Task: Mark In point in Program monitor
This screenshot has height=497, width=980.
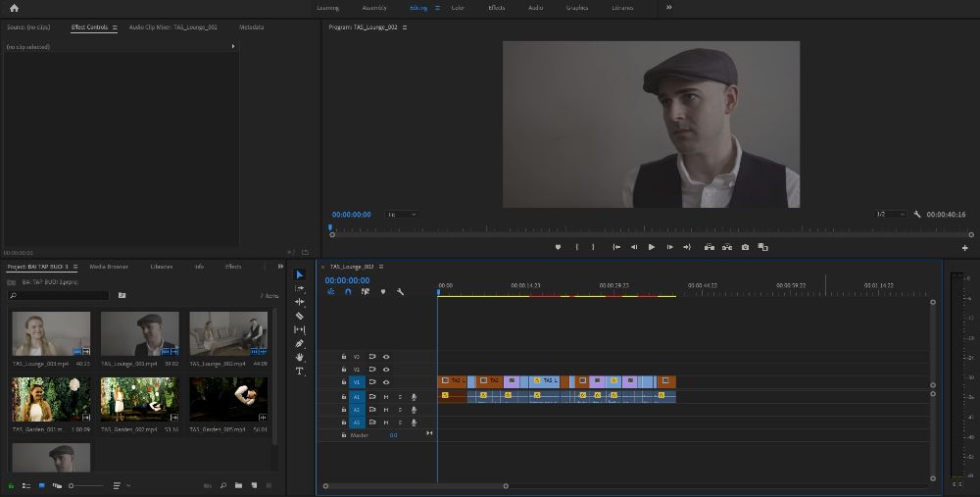Action: (x=576, y=247)
